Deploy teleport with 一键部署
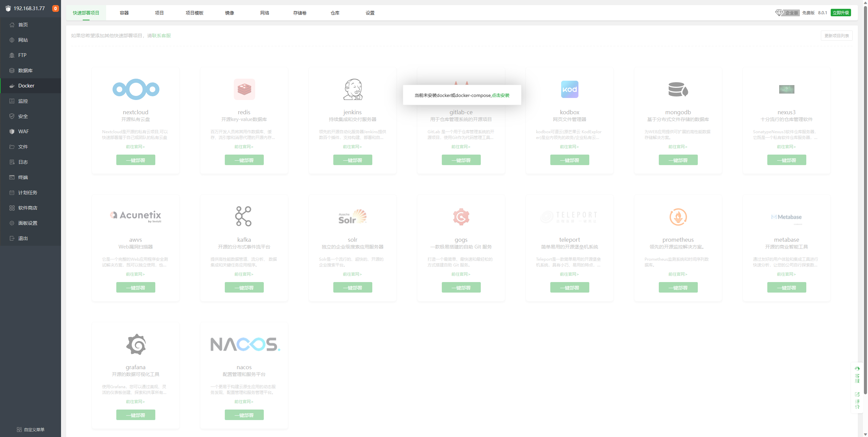This screenshot has width=868, height=437. coord(570,287)
